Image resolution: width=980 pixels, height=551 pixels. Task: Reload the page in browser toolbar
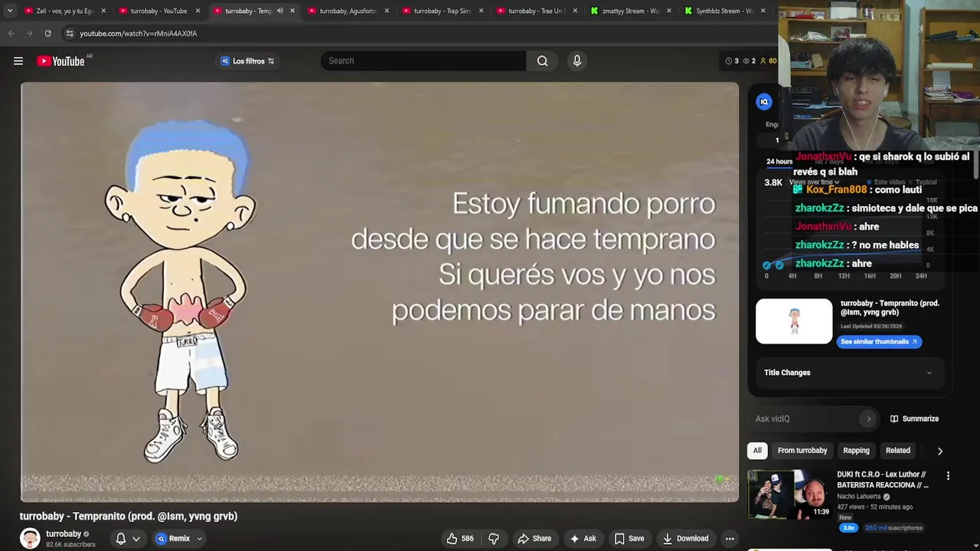[47, 34]
